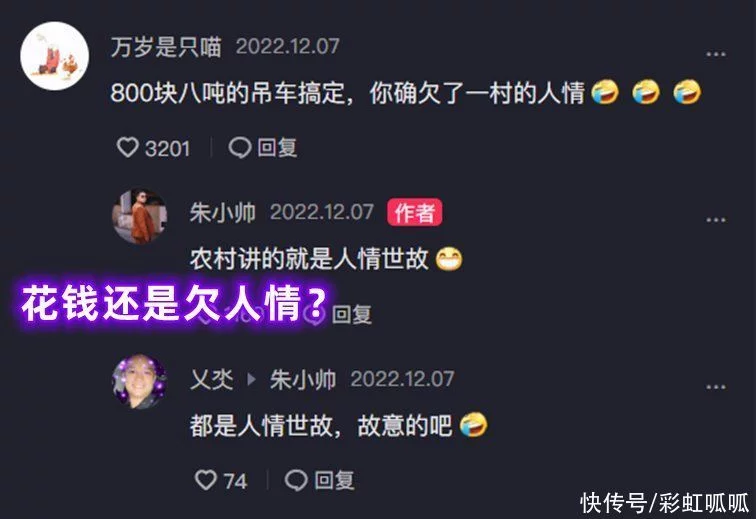Click the username 乂炎

[212, 380]
